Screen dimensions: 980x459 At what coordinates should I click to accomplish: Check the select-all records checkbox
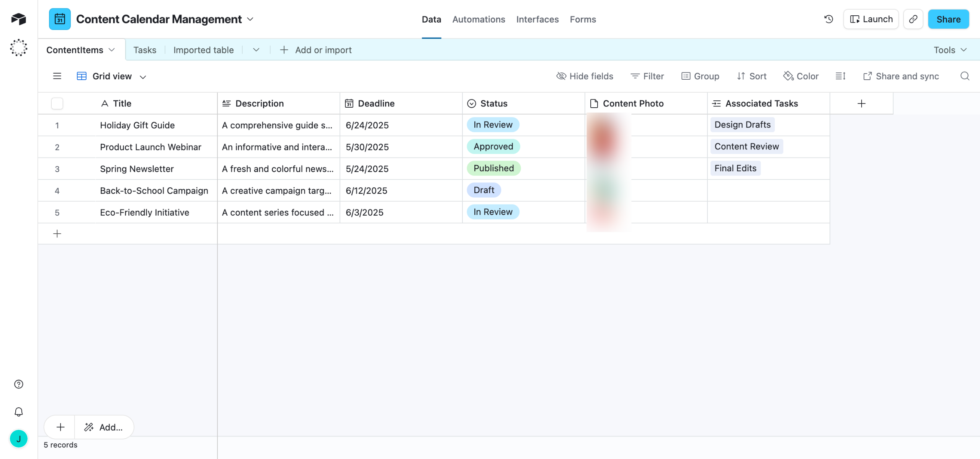click(57, 103)
